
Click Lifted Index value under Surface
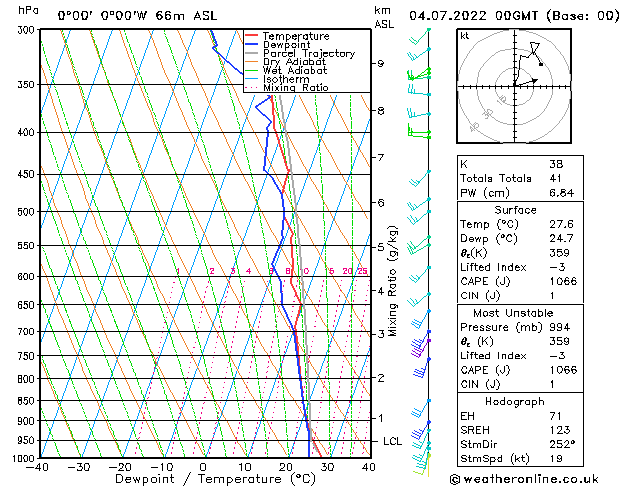click(x=557, y=267)
